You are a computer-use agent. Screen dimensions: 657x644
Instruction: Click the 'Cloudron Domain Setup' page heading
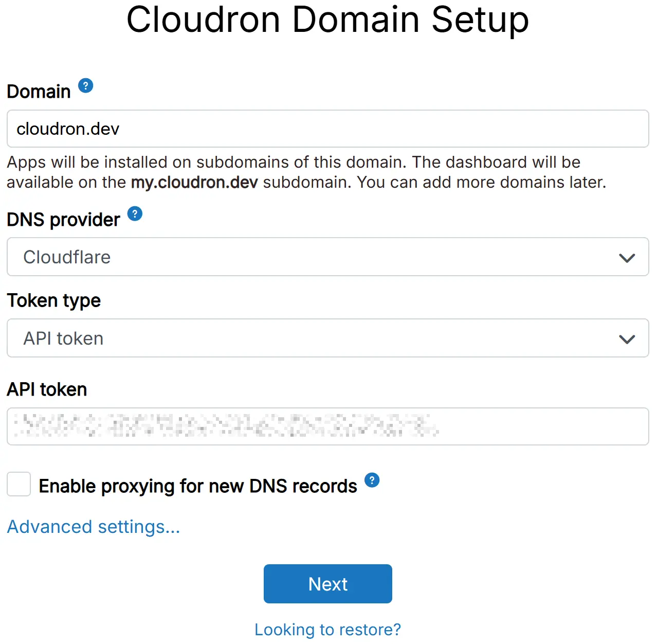tap(327, 20)
